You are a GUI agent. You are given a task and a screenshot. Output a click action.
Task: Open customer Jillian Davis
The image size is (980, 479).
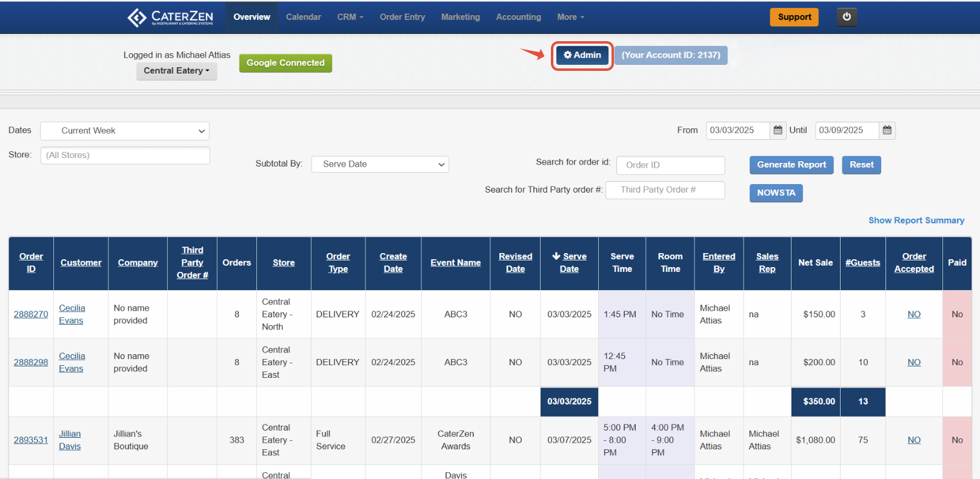pyautogui.click(x=70, y=440)
